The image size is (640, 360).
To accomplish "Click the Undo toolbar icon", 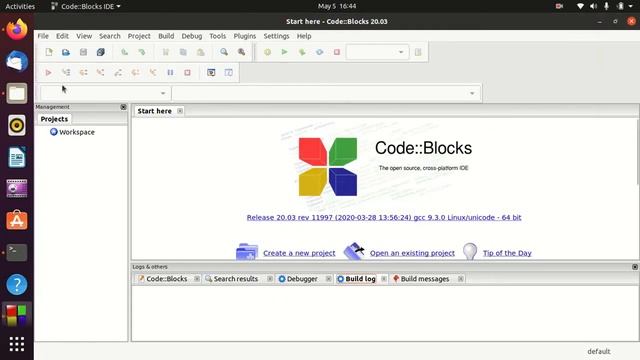I will 124,52.
